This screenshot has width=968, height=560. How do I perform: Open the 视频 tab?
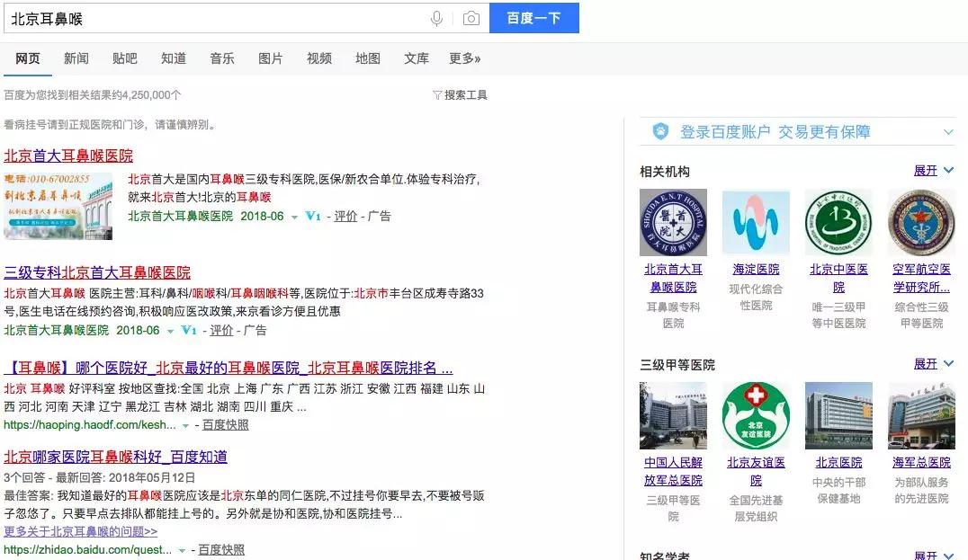[x=319, y=58]
